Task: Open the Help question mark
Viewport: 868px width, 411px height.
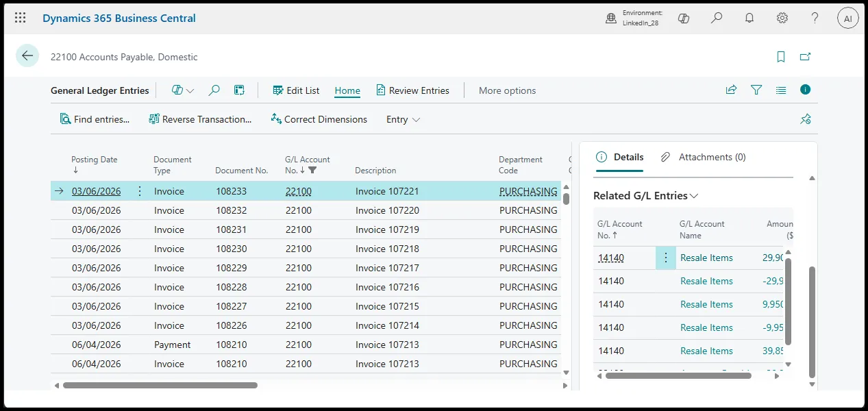Action: click(x=815, y=18)
